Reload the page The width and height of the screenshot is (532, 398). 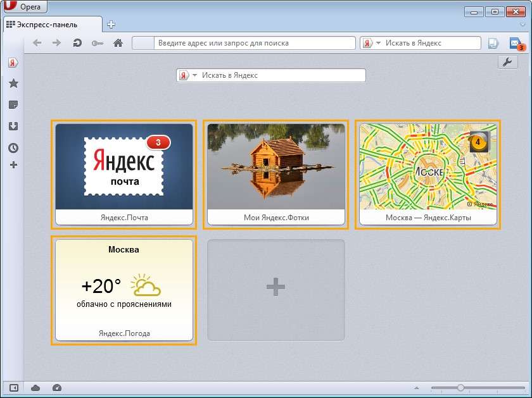click(x=77, y=43)
